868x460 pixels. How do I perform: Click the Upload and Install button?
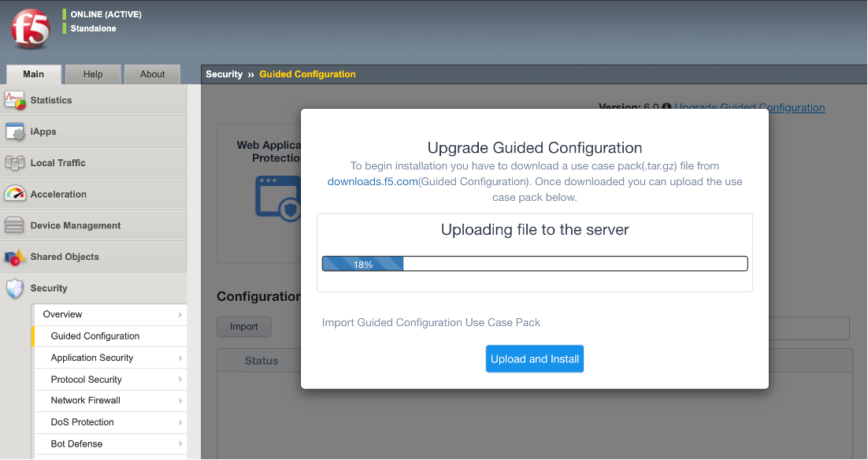point(535,358)
